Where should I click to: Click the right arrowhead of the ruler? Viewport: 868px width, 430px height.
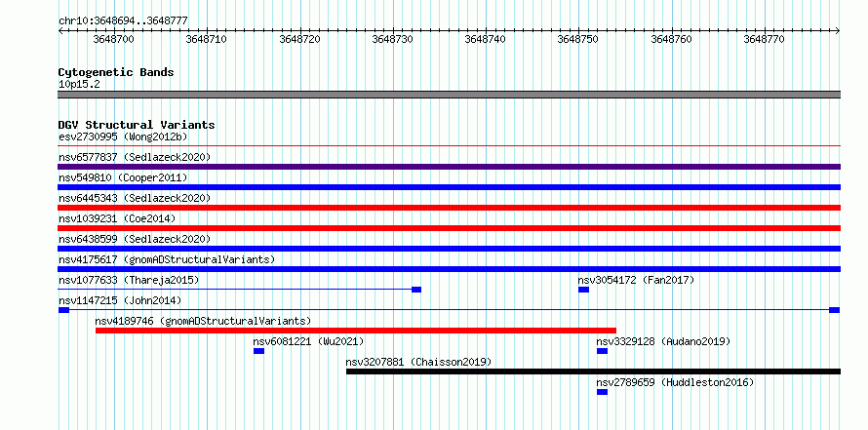(x=838, y=30)
